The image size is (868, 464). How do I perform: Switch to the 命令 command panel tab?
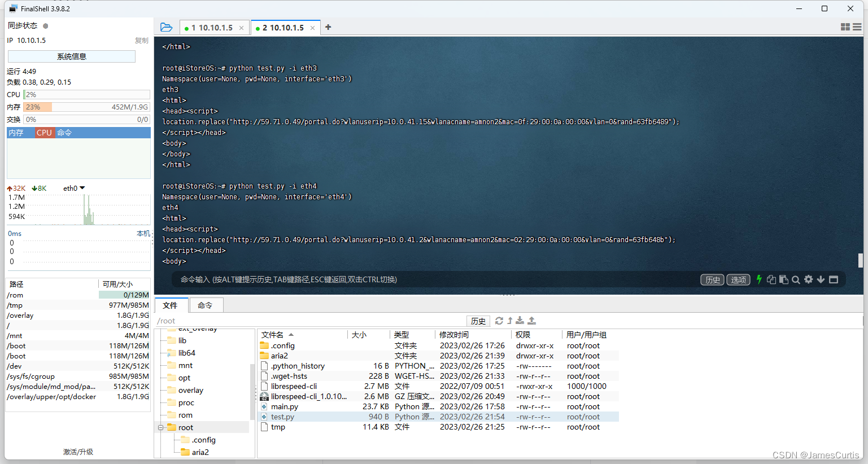tap(205, 305)
